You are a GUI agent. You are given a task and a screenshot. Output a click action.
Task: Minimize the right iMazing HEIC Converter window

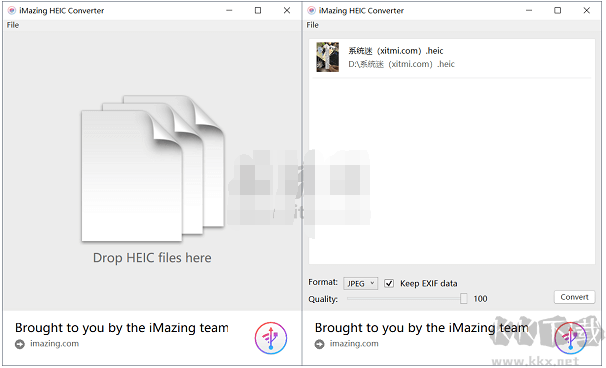(529, 10)
